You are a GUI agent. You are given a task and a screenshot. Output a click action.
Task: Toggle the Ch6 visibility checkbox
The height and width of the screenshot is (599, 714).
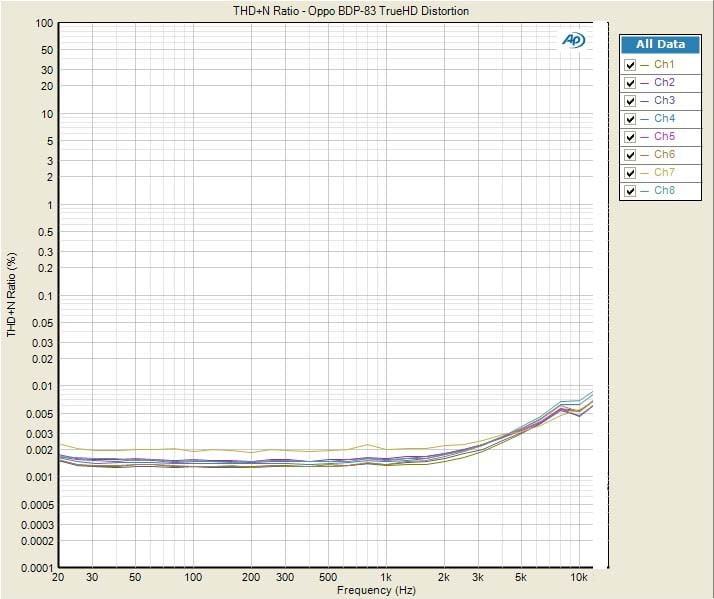click(630, 155)
